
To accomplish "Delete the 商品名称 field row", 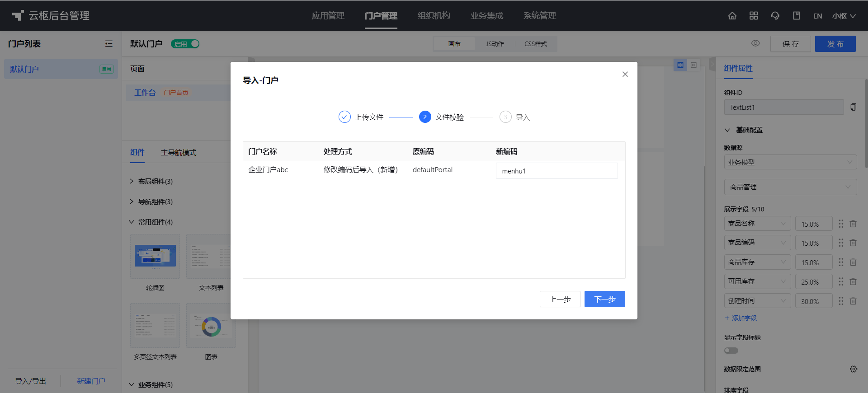I will point(853,224).
